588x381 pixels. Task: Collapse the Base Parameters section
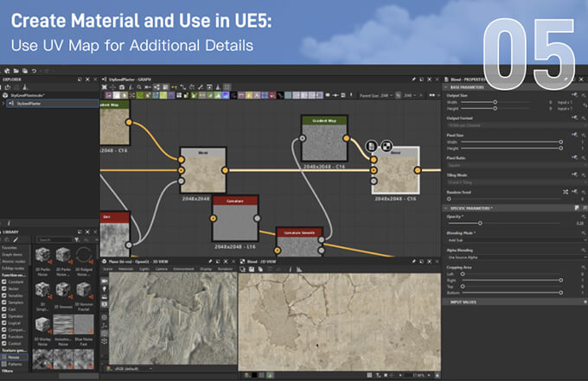(446, 87)
